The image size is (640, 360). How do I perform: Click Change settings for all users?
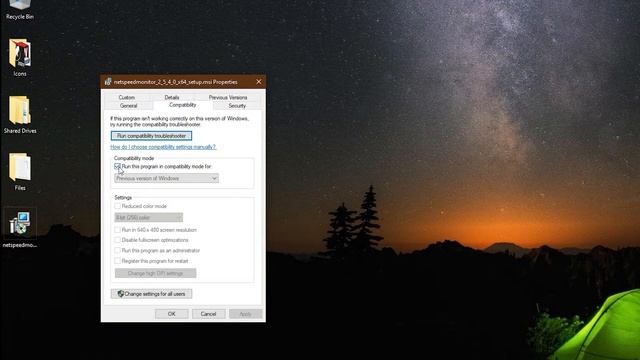tap(151, 294)
